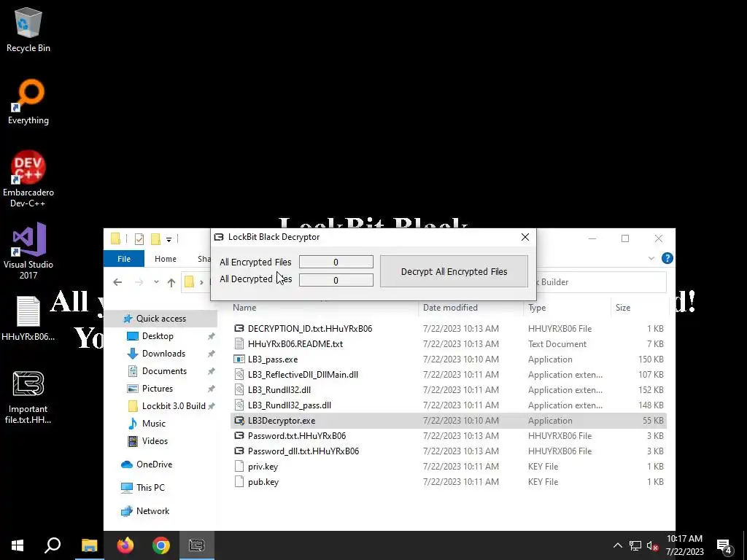Sort files by Name column

(x=244, y=308)
